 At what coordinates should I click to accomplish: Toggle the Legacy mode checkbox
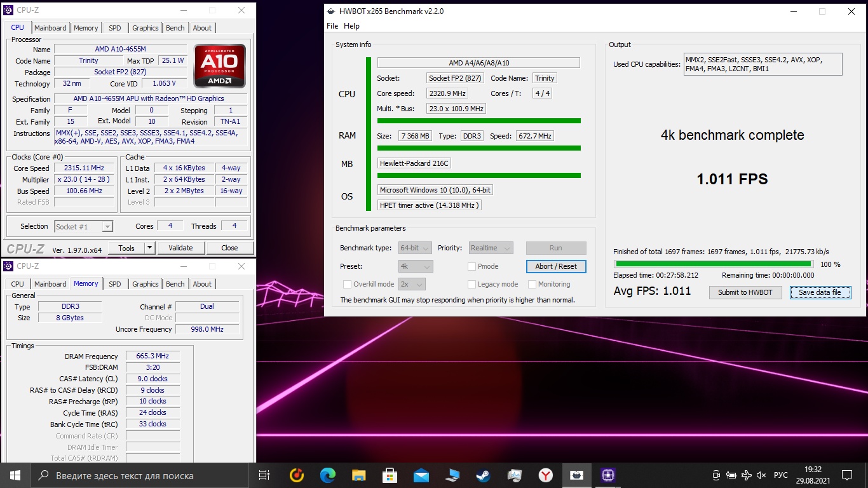coord(471,284)
